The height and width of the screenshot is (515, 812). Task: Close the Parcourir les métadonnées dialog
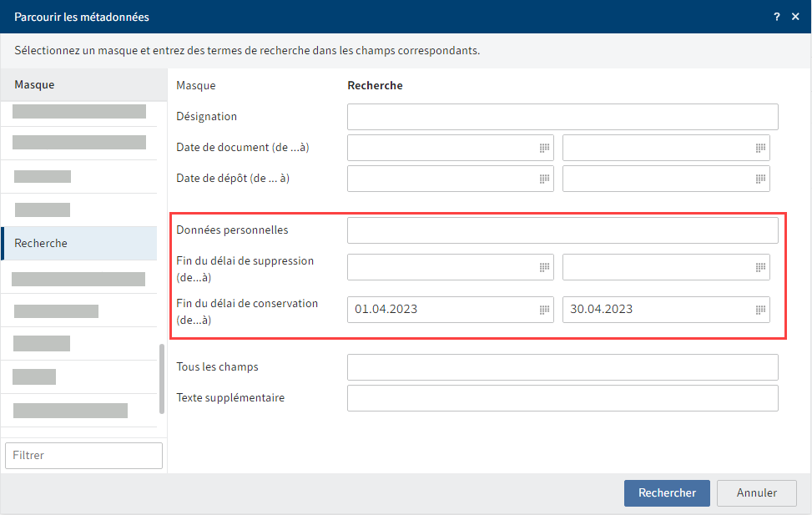click(795, 17)
